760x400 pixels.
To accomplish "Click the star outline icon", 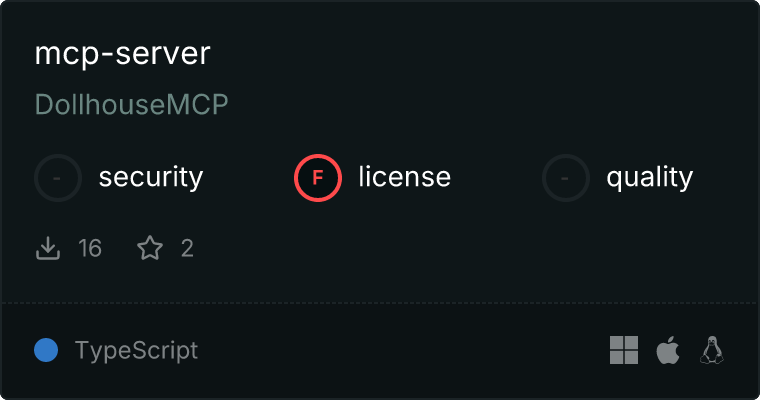I will pyautogui.click(x=150, y=248).
